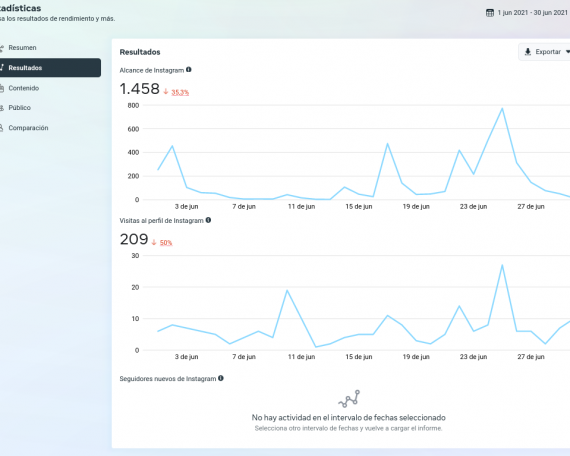Click the download icon beside Exportar

click(527, 52)
